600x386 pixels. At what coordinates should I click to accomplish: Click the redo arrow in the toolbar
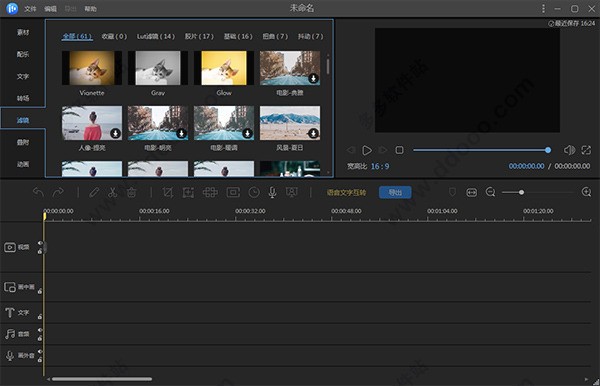58,192
